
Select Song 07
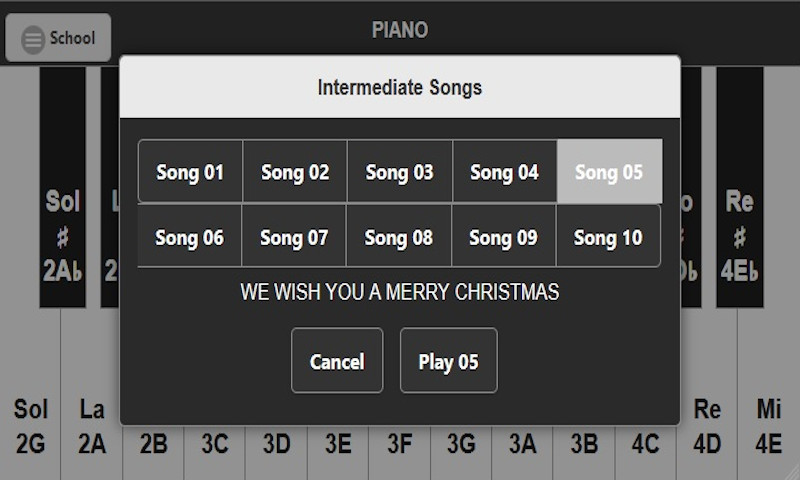pos(294,238)
